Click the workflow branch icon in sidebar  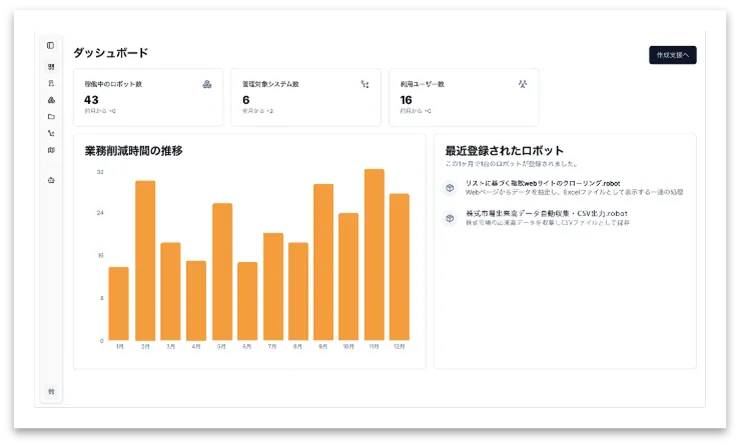tap(51, 133)
